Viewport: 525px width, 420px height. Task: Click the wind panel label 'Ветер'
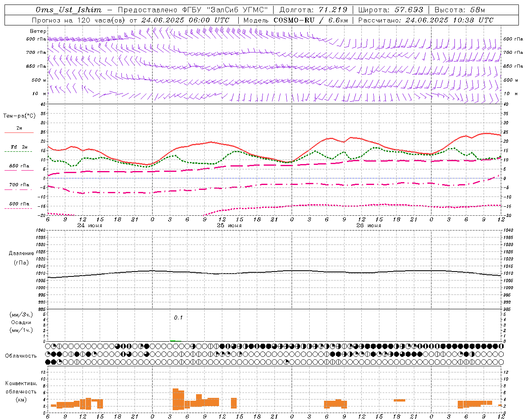click(38, 31)
